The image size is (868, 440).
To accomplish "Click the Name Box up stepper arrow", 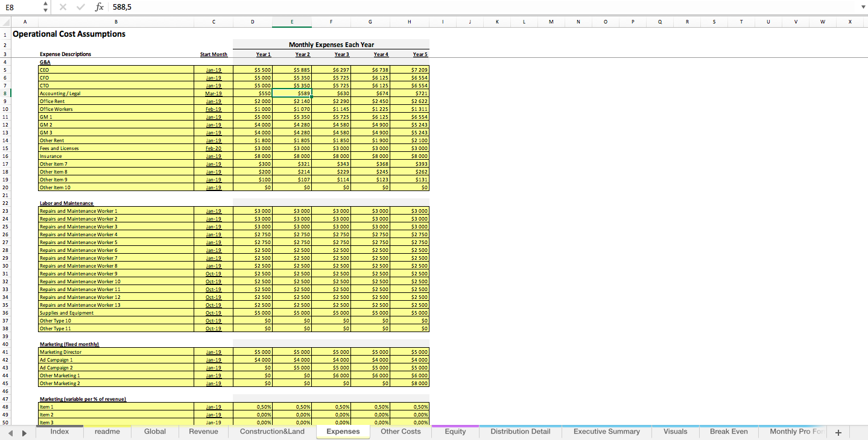I will 45,5.
